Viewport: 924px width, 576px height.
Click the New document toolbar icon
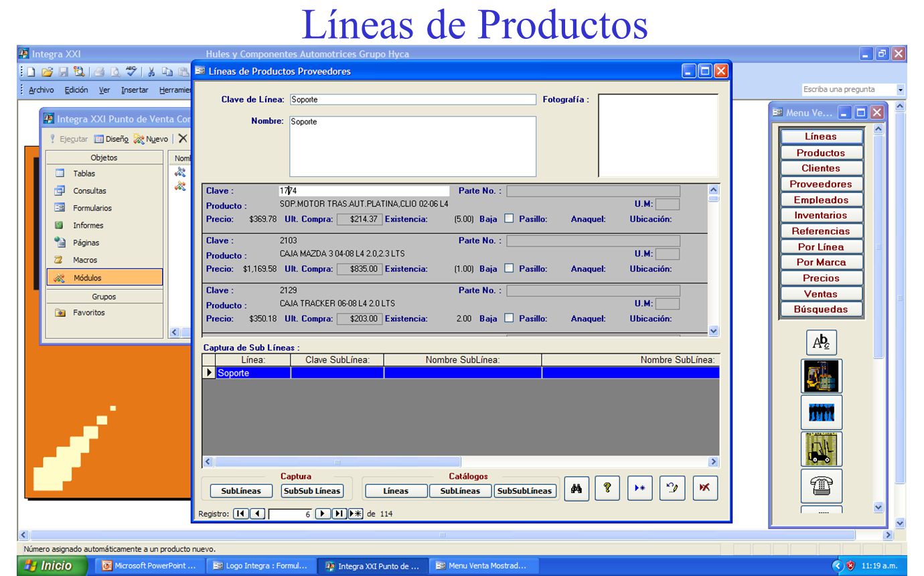click(32, 71)
